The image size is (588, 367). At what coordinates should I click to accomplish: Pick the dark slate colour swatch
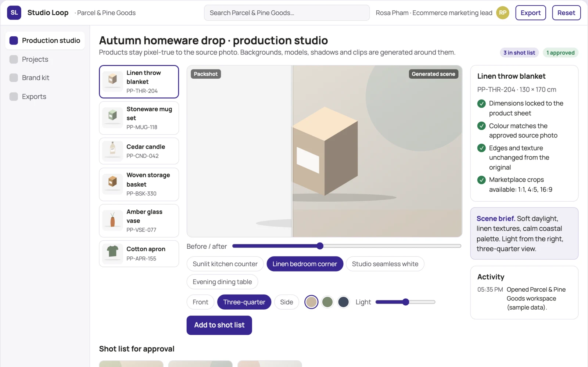click(x=343, y=302)
